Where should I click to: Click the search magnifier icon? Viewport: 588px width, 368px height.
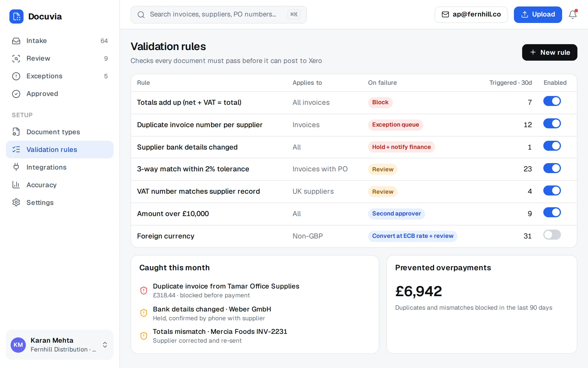click(141, 15)
